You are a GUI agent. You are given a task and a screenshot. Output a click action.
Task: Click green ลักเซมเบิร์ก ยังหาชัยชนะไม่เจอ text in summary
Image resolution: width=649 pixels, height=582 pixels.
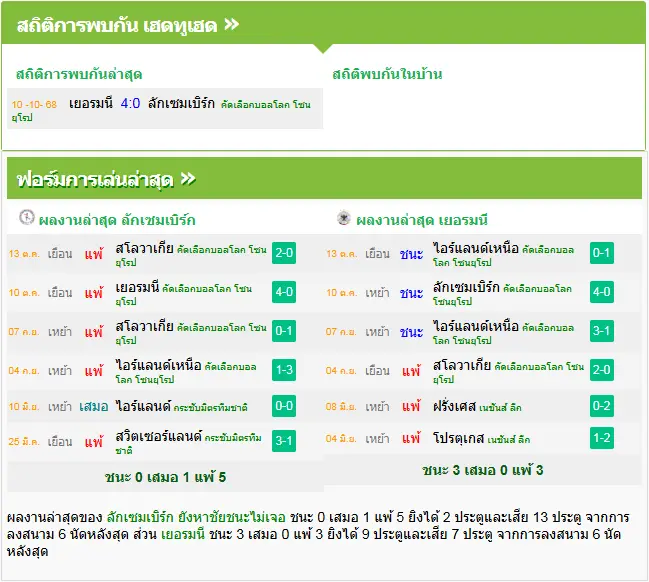196,517
